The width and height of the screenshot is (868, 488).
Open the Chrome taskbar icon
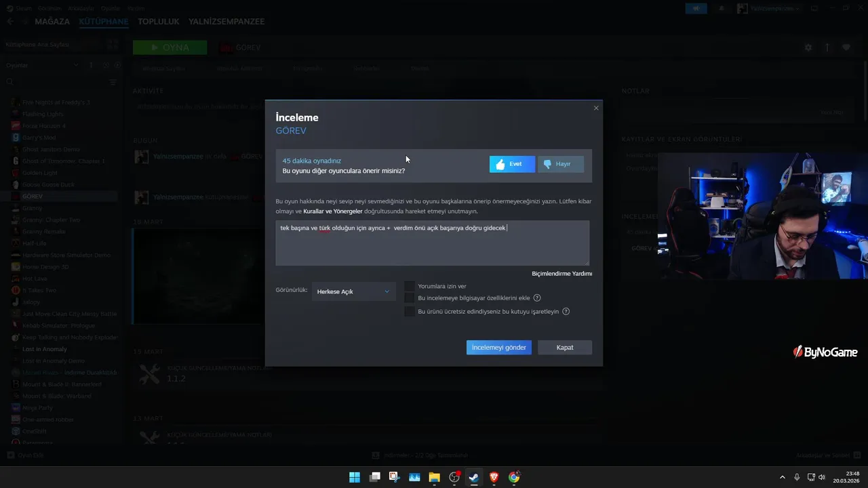point(514,477)
